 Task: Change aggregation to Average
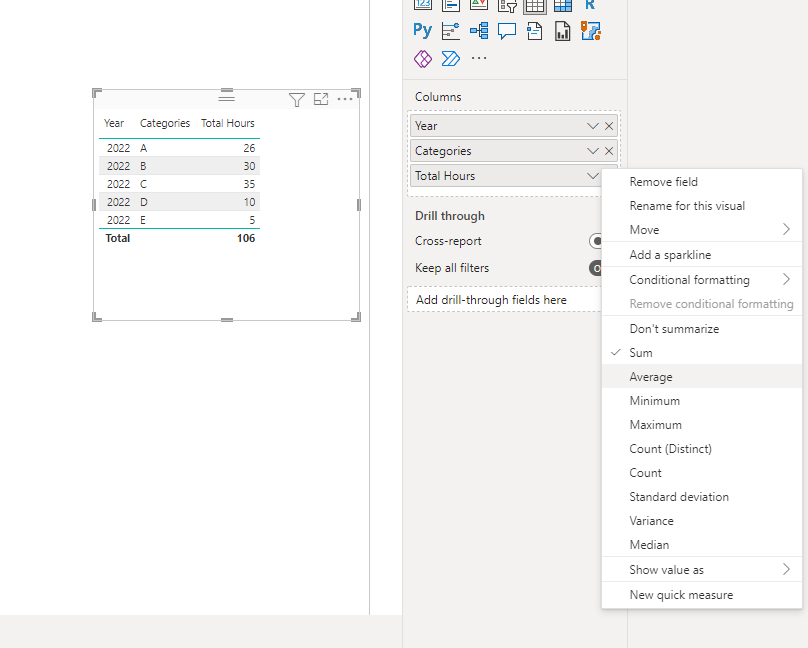[x=702, y=377]
